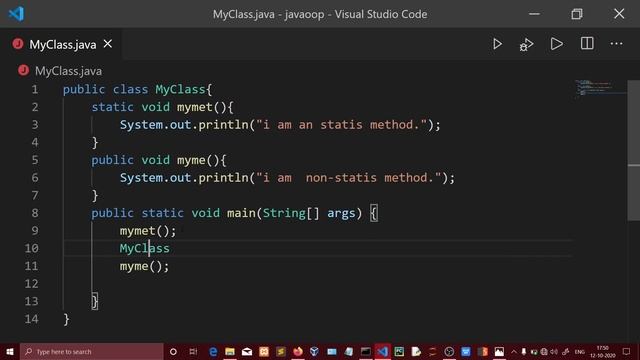640x360 pixels.
Task: Click the "i am an statis method." string
Action: click(342, 124)
